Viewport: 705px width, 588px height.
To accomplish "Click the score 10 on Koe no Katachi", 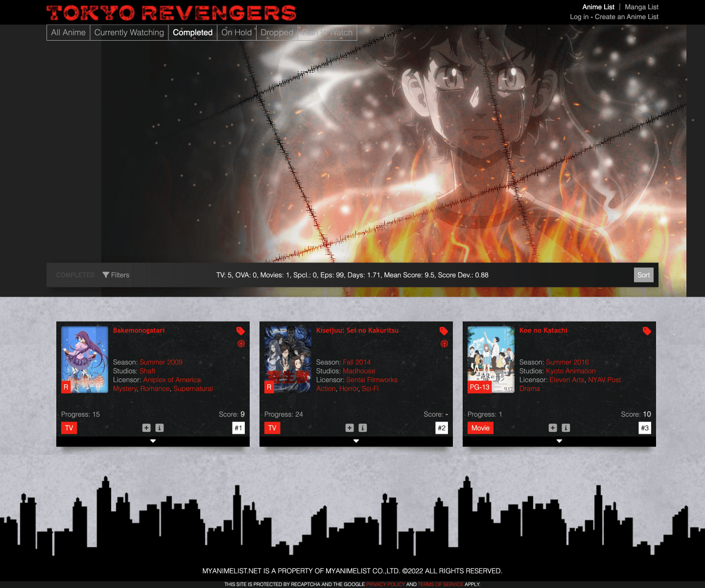I will [x=647, y=414].
